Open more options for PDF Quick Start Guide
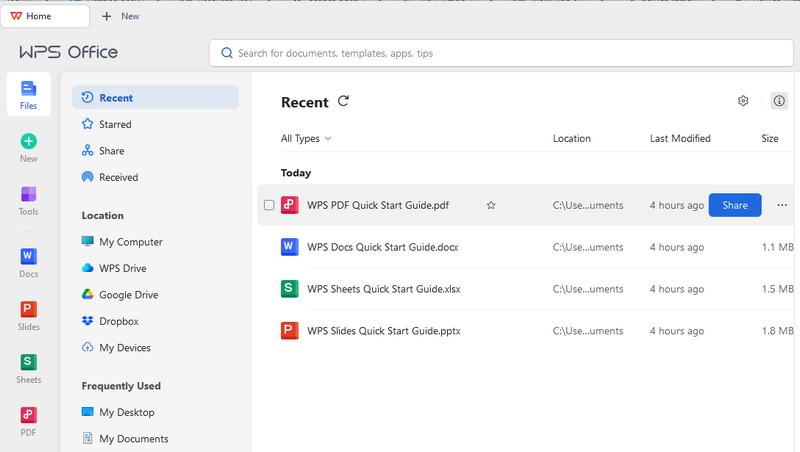 tap(782, 205)
